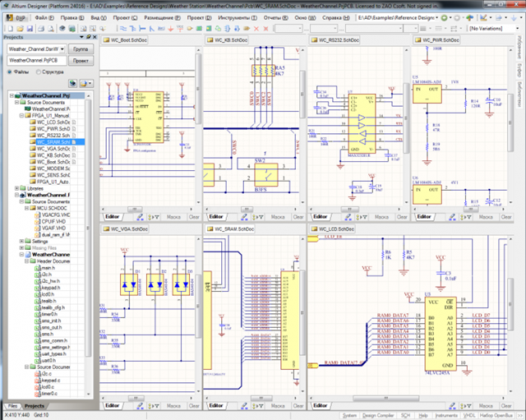Image resolution: width=526 pixels, height=420 pixels.
Task: Select the Структура radio button
Action: [39, 72]
